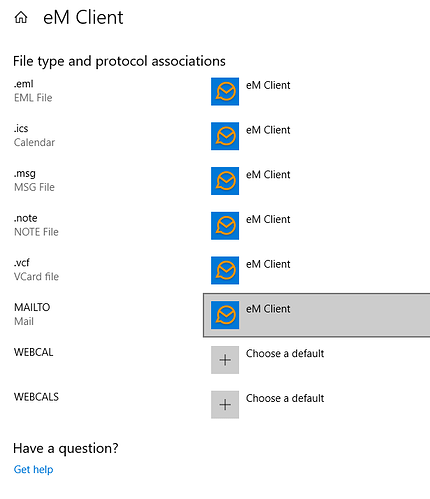Click eM Client icon for .note file
The image size is (430, 499).
pyautogui.click(x=225, y=225)
